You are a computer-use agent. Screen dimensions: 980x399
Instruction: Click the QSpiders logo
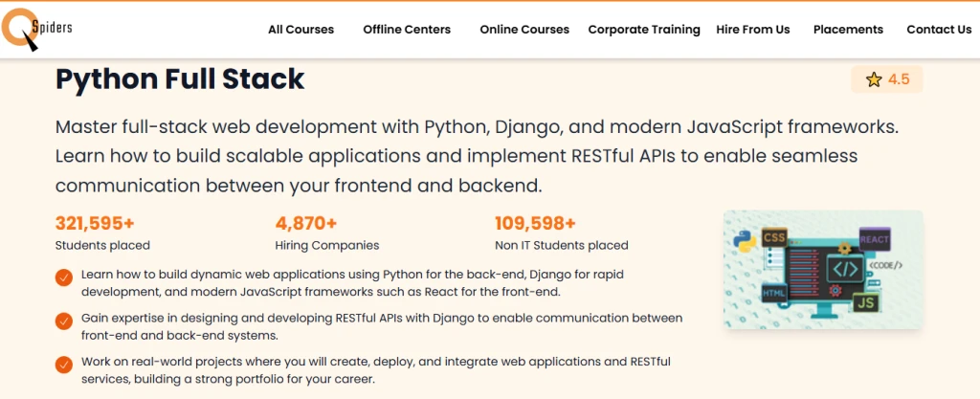(x=36, y=30)
